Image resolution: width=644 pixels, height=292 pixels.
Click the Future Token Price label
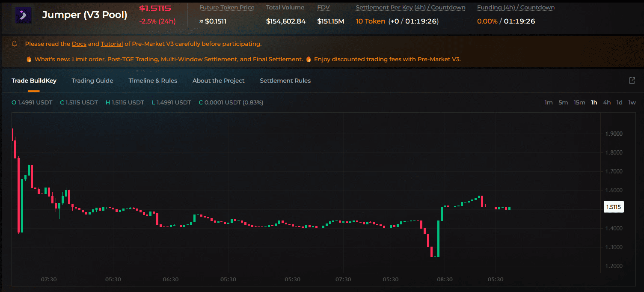click(227, 8)
